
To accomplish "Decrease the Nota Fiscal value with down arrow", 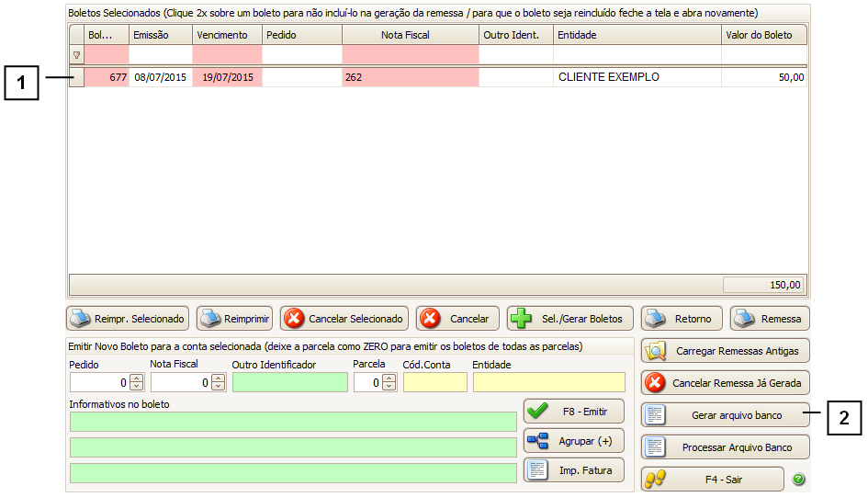I will pyautogui.click(x=218, y=386).
